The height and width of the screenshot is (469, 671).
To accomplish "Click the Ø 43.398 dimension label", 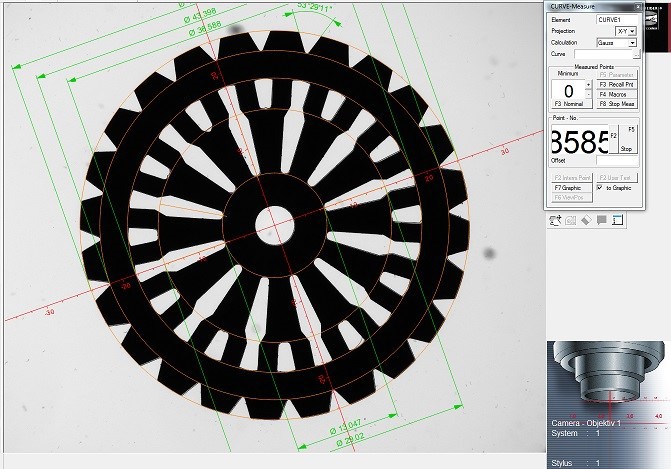I will (x=200, y=15).
